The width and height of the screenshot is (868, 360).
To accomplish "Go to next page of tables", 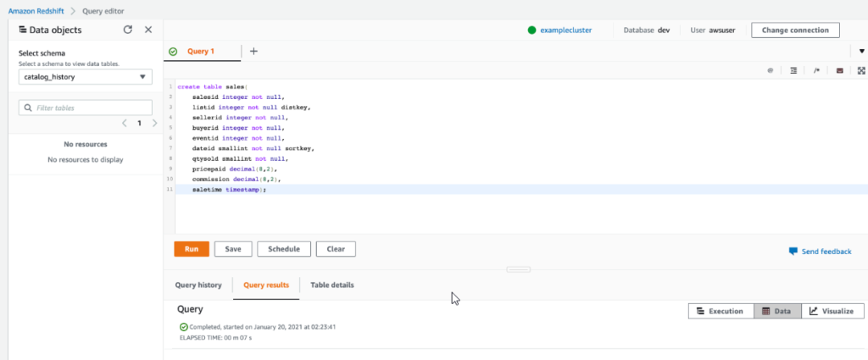I will [x=154, y=123].
